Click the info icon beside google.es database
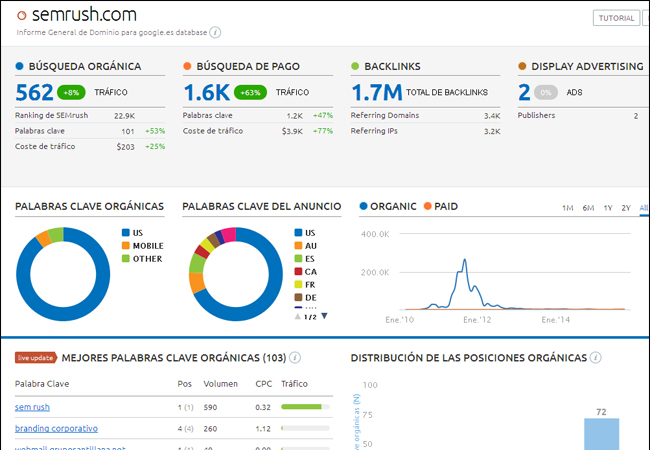 click(215, 32)
